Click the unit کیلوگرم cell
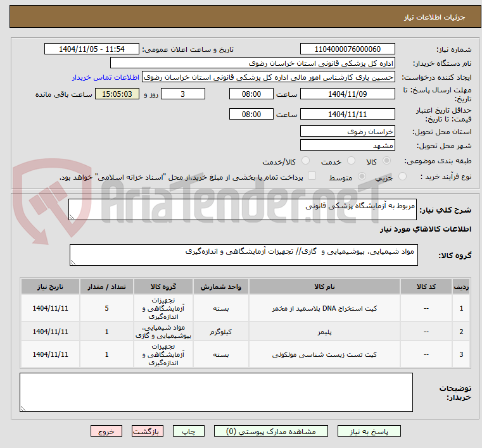This screenshot has height=448, width=482. coord(220,332)
